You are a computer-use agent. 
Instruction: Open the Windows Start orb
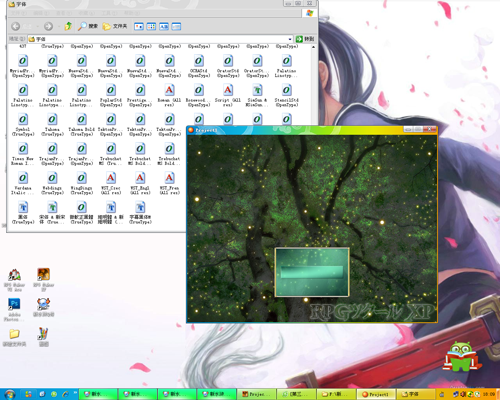point(10,394)
